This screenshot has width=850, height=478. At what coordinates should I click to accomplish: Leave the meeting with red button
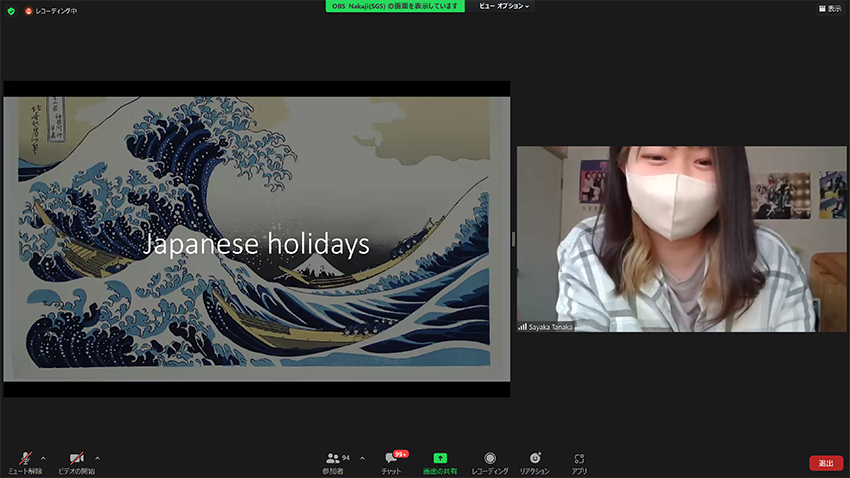tap(826, 463)
